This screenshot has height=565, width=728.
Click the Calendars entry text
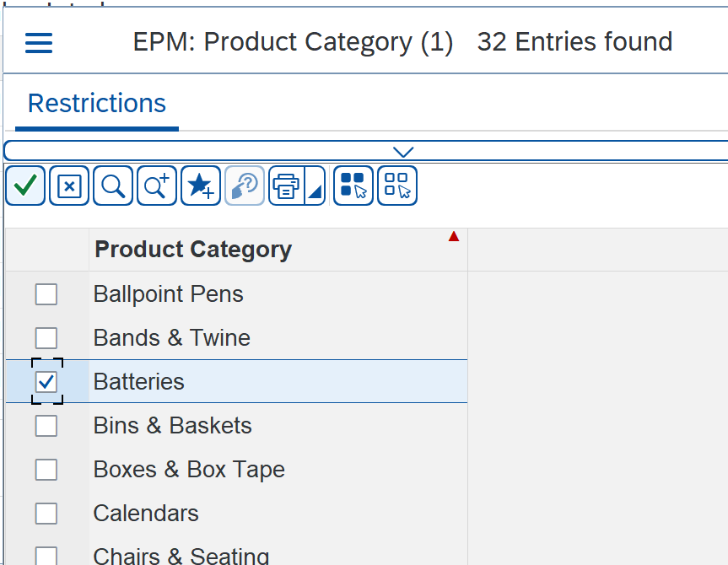pyautogui.click(x=146, y=514)
